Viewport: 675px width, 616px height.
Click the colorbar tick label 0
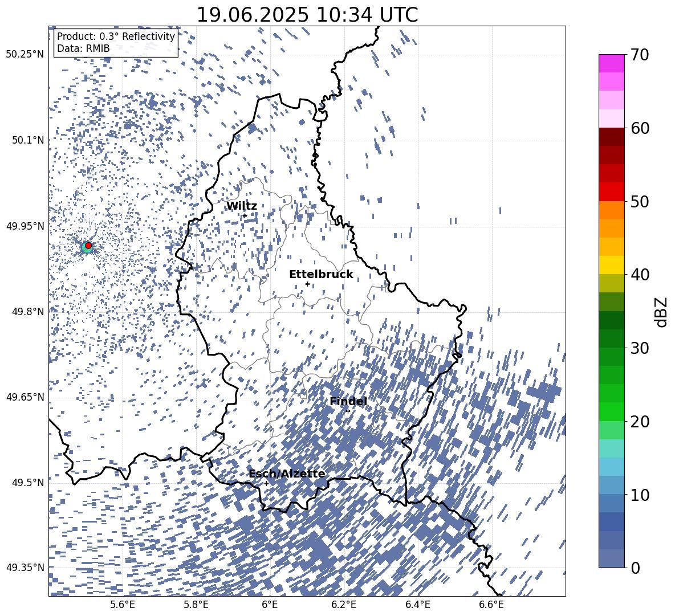(635, 568)
